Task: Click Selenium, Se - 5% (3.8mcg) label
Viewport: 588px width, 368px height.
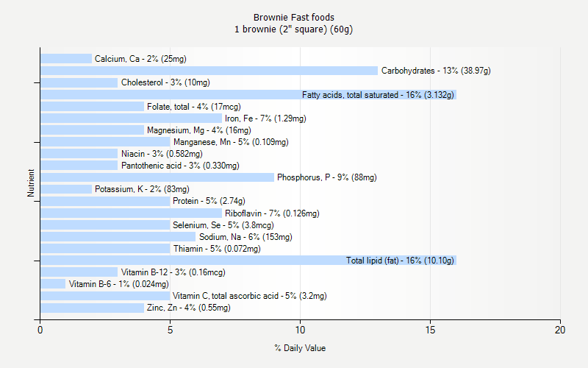Action: (223, 225)
